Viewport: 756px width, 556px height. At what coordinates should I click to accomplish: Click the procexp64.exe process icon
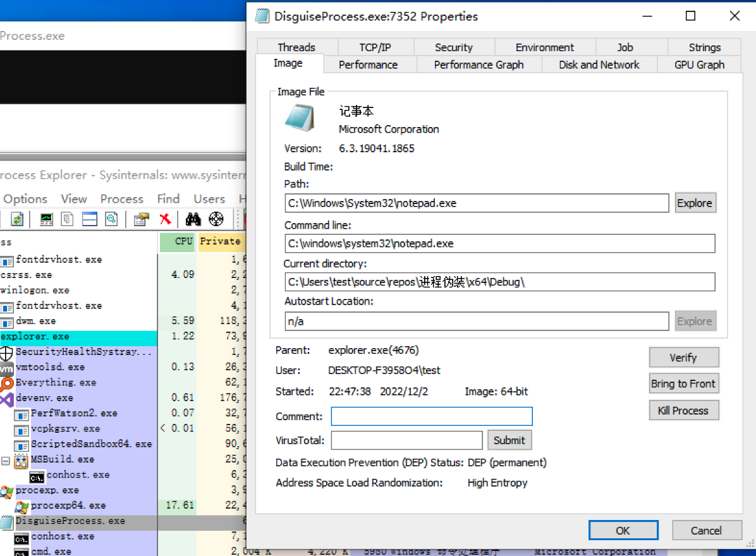click(x=21, y=506)
